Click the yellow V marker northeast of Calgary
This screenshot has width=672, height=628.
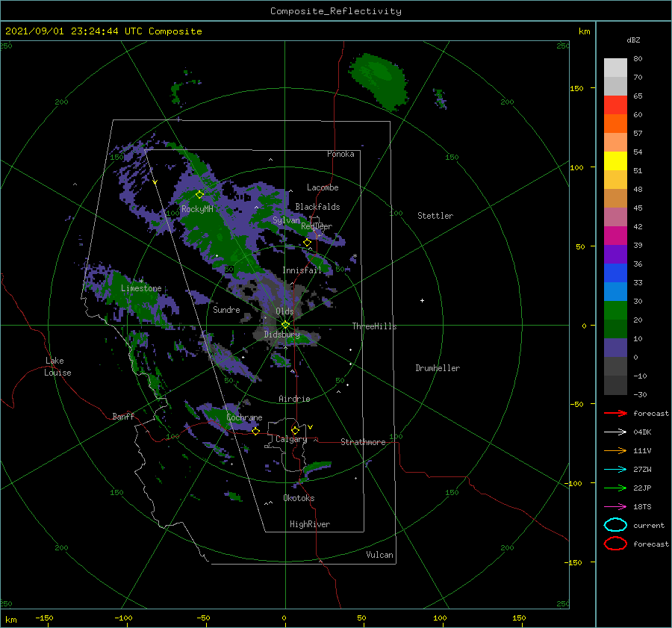tap(311, 427)
